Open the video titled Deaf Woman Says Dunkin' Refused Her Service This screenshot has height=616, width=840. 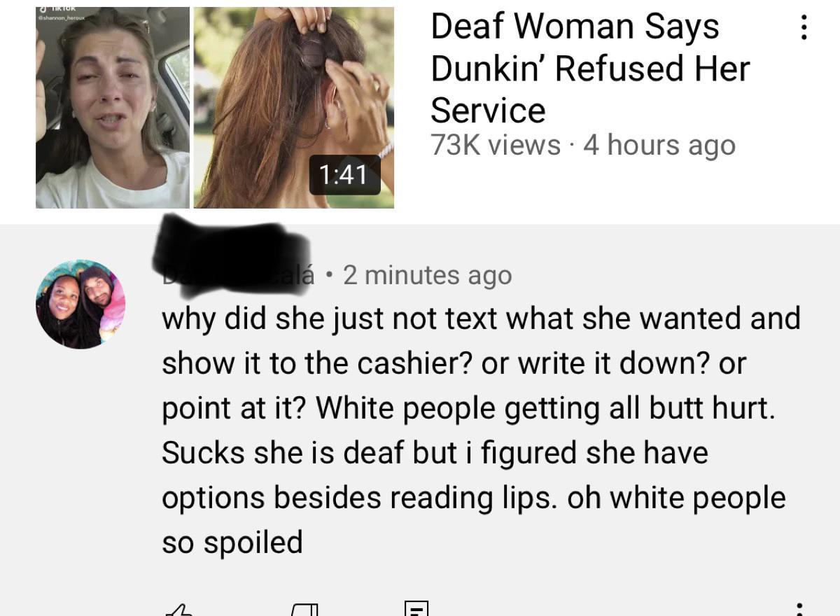590,69
